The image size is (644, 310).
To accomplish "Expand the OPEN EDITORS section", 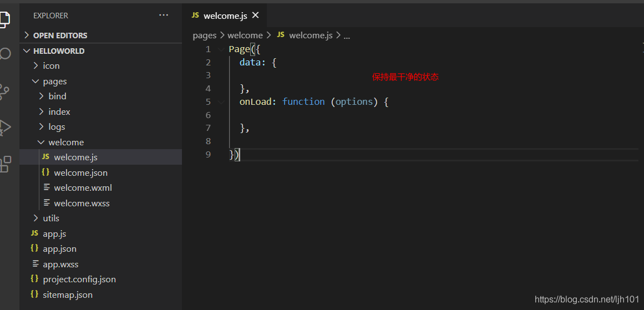I will click(x=100, y=35).
